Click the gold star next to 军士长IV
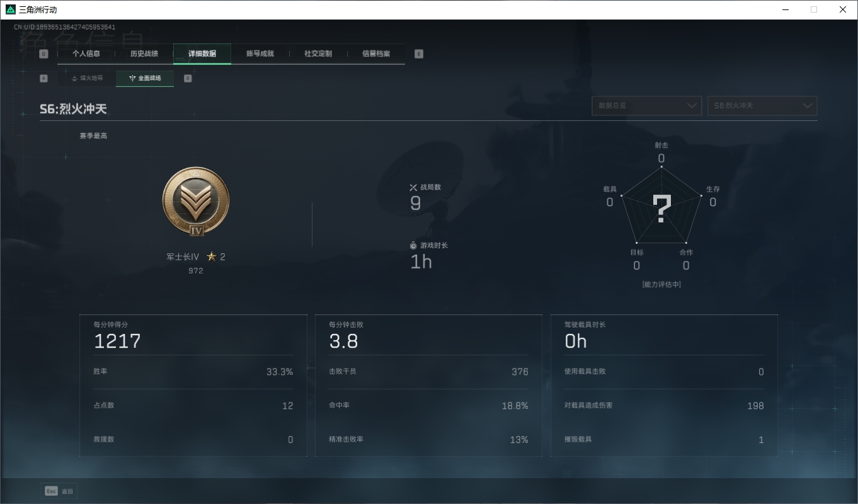Viewport: 858px width, 504px height. [x=212, y=256]
